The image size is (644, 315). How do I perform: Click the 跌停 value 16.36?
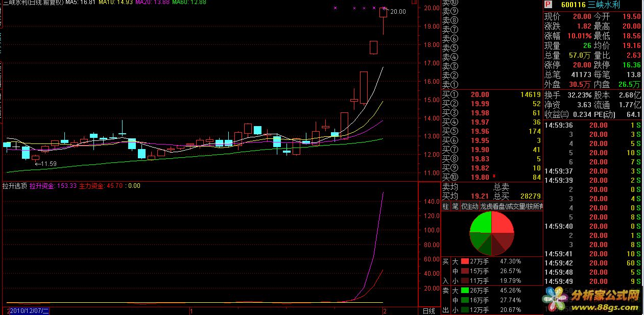(631, 65)
